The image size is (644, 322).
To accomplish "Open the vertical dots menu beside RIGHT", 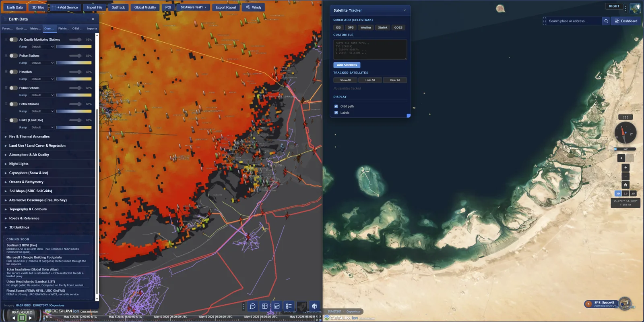I will click(x=625, y=8).
